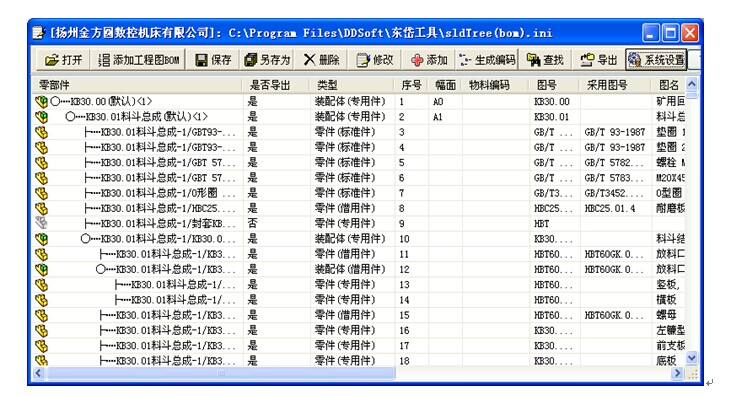Click the 删除 (Delete) toolbar button
Image resolution: width=734 pixels, height=396 pixels.
pyautogui.click(x=322, y=60)
